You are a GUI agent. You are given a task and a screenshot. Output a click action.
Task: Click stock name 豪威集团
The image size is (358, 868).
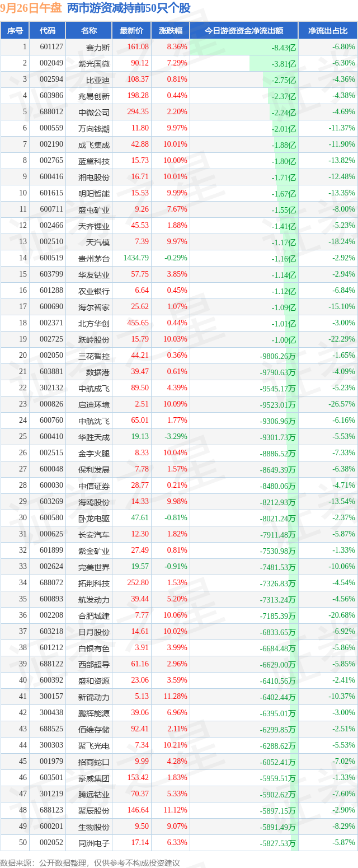94,778
